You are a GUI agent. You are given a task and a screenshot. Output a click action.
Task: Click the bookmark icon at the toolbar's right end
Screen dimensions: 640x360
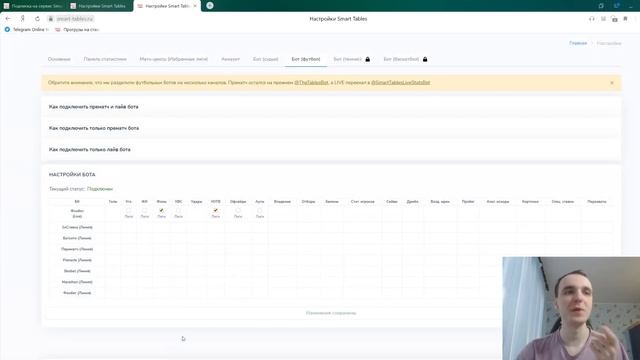pyautogui.click(x=625, y=19)
